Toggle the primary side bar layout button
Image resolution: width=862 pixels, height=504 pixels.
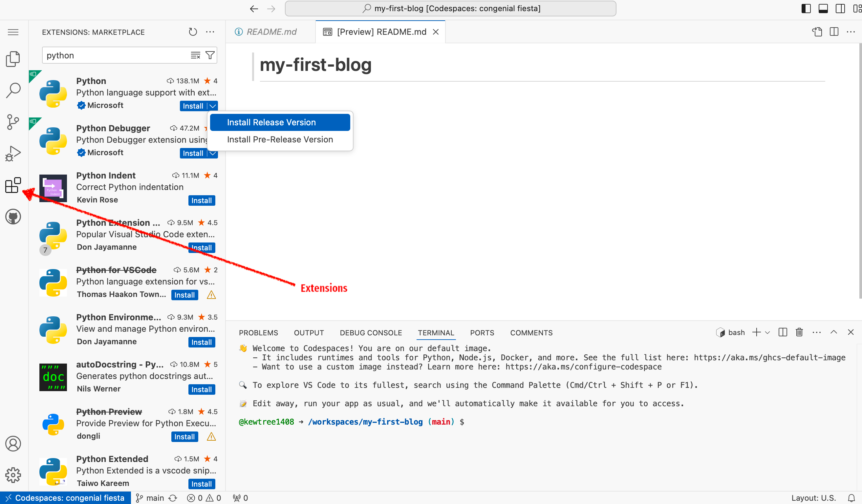[806, 9]
